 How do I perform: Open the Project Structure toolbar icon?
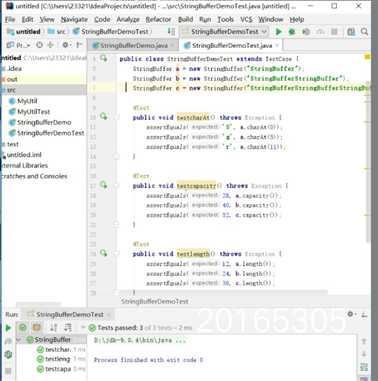tap(351, 32)
